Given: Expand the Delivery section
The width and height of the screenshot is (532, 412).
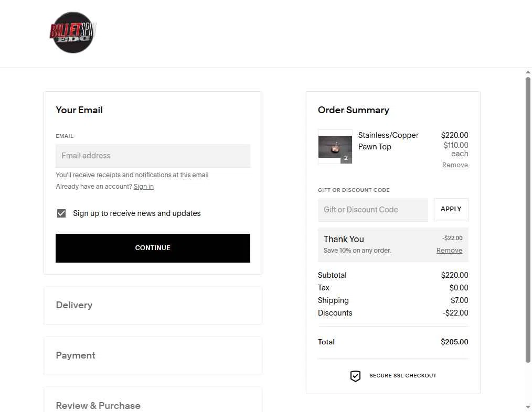Looking at the screenshot, I should (x=153, y=305).
